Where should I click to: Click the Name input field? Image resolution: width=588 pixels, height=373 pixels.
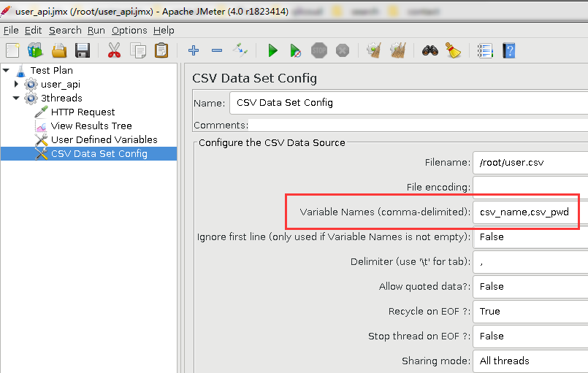pyautogui.click(x=409, y=103)
